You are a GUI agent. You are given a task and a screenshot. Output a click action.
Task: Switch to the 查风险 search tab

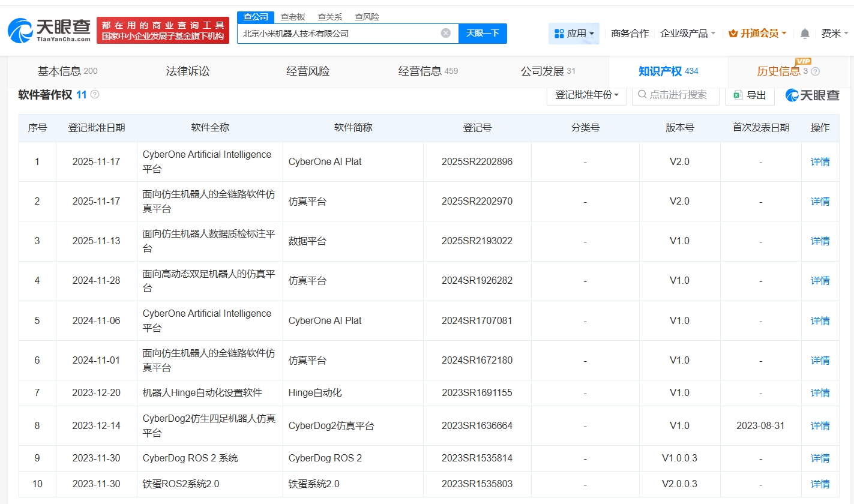pyautogui.click(x=367, y=17)
